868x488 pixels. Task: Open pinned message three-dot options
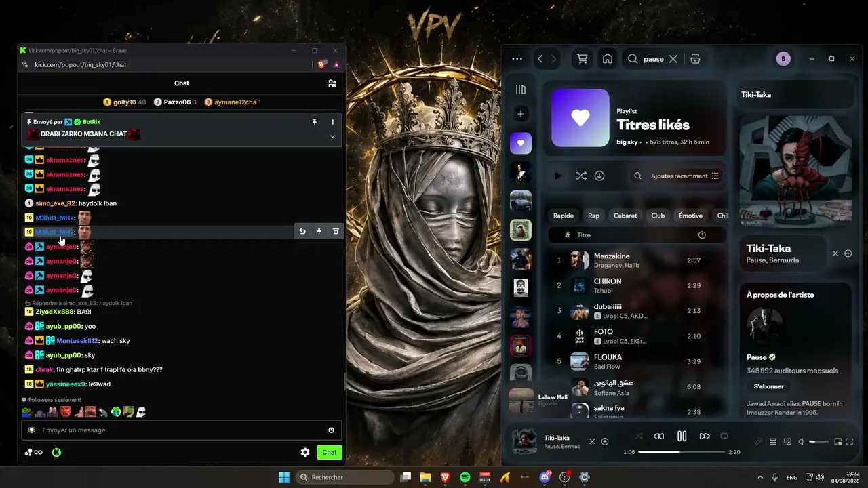332,122
